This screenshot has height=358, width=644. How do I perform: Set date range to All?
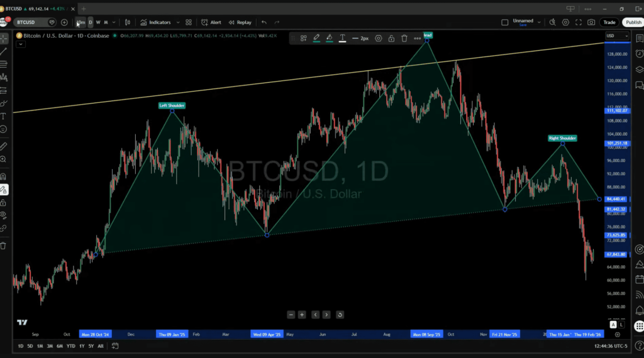click(100, 346)
